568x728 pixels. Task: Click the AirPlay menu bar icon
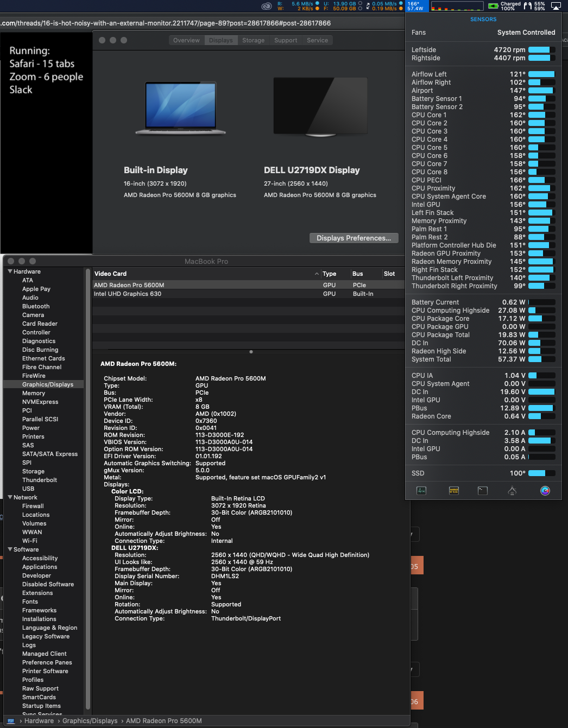pyautogui.click(x=556, y=6)
